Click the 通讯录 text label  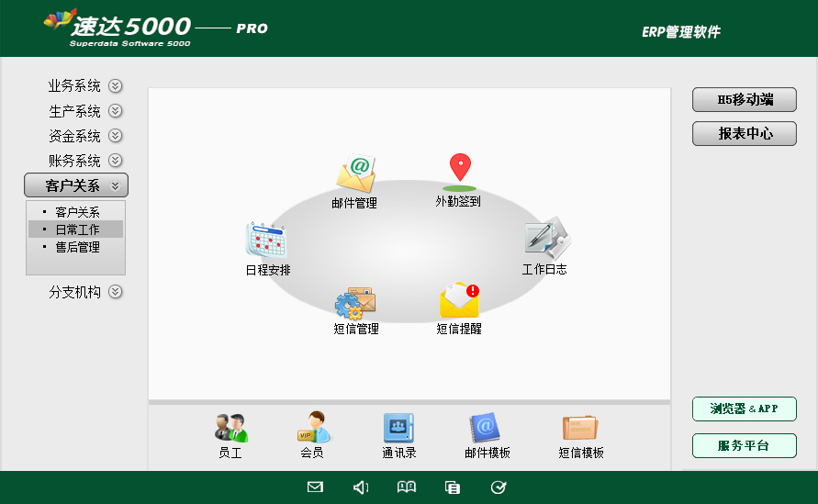click(399, 453)
